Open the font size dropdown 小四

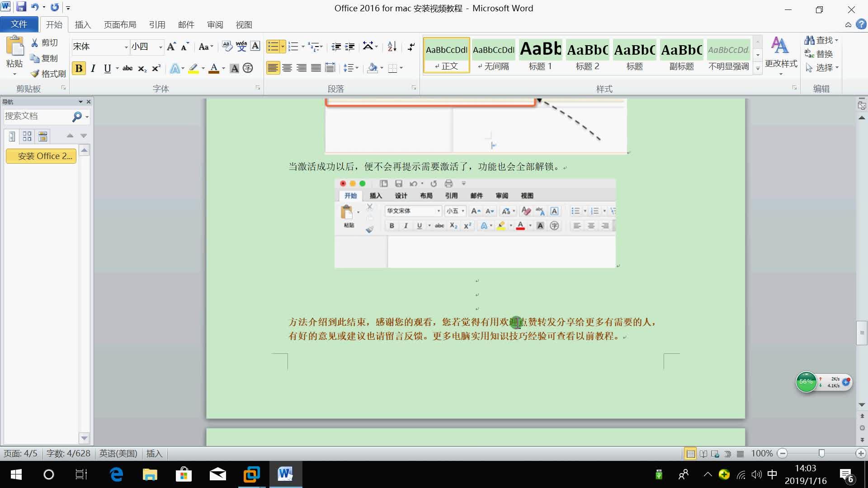point(160,47)
